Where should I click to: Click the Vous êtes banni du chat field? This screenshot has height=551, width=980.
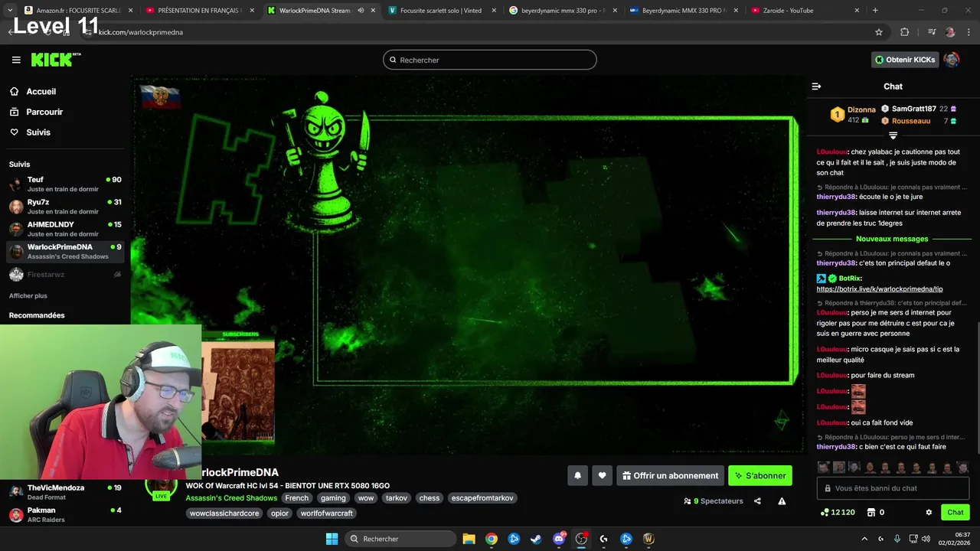(x=893, y=488)
